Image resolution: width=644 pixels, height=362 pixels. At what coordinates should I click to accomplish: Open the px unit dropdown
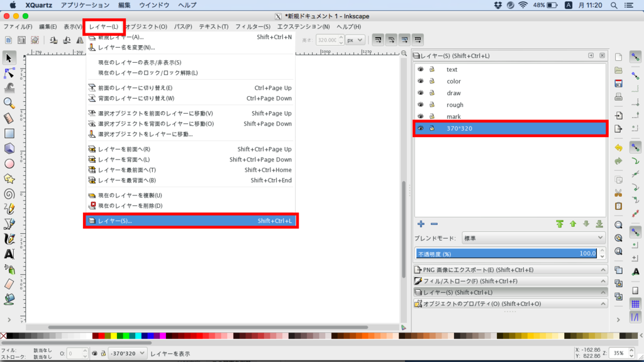pos(355,40)
